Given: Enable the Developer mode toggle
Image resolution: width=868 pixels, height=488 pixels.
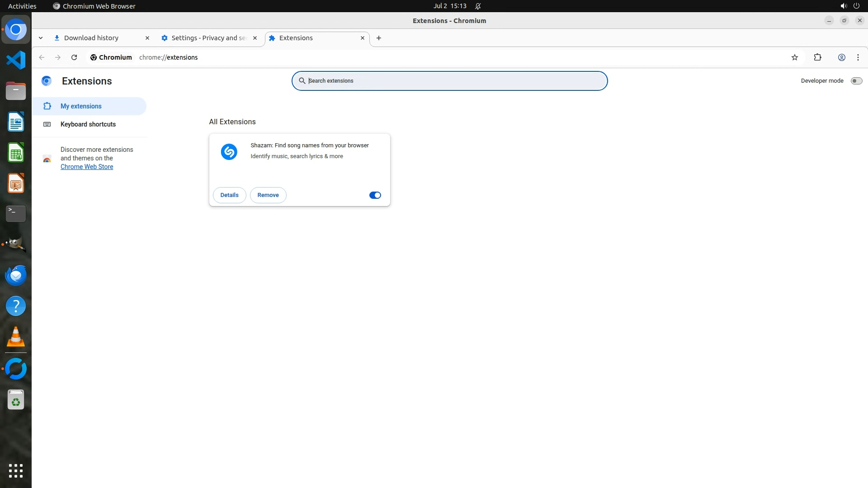Looking at the screenshot, I should coord(856,81).
